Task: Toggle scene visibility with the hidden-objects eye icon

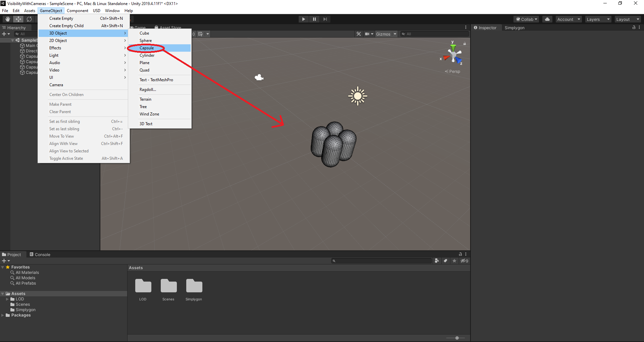Action: click(463, 261)
